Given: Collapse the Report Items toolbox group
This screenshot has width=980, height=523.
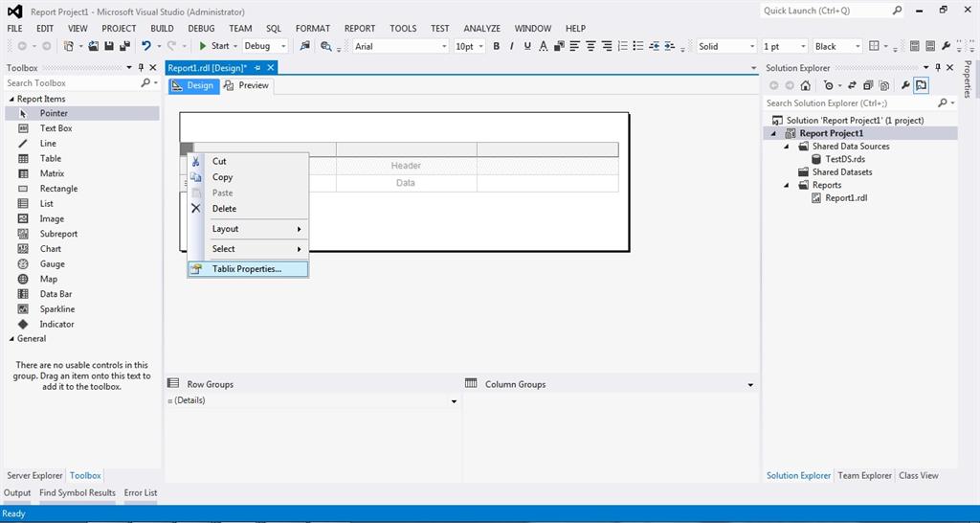Looking at the screenshot, I should coord(11,99).
